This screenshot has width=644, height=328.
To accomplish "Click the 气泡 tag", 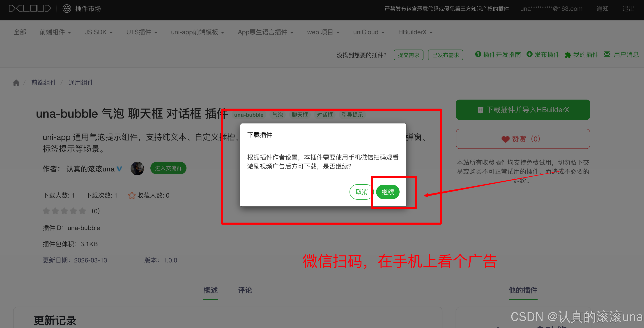I will coord(277,115).
